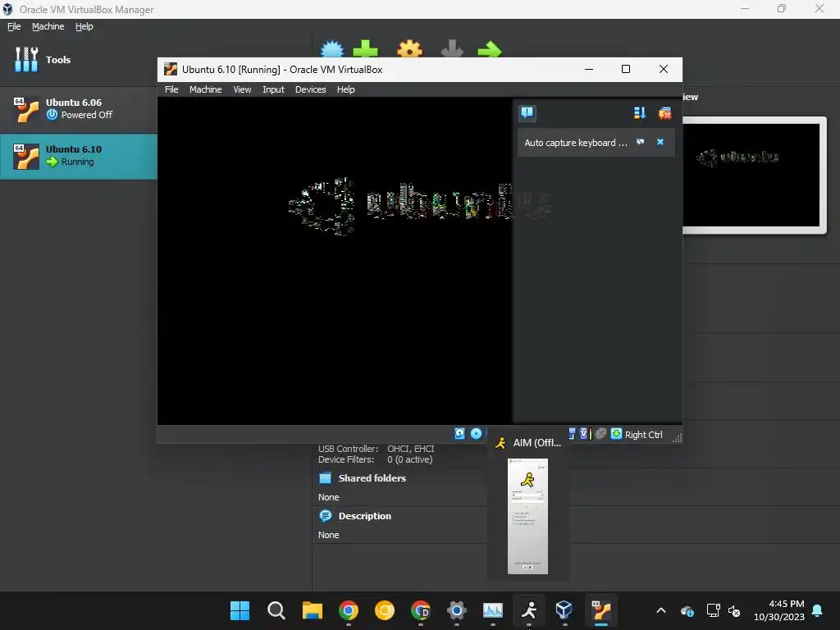
Task: Click the Shared folders folder icon
Action: [x=325, y=478]
